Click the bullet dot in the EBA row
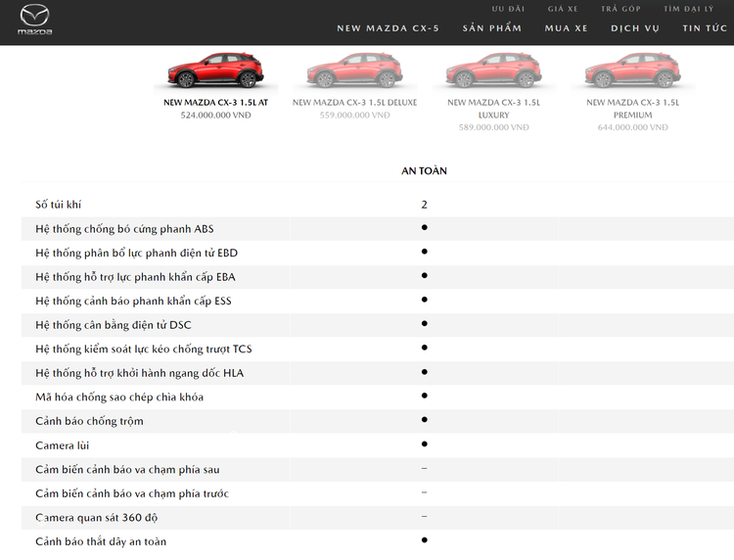The image size is (734, 560). click(x=424, y=275)
